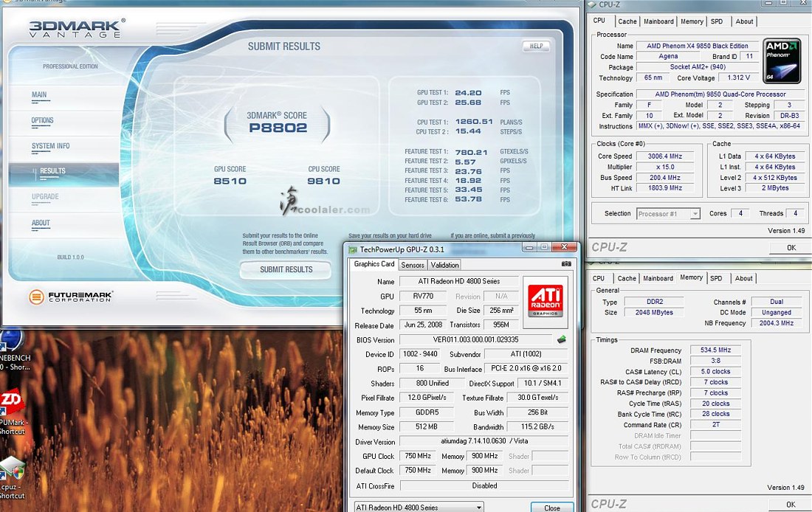Click the 'AMD Phenom X4 9850 Black Edition' name
The height and width of the screenshot is (512, 812).
coord(697,46)
